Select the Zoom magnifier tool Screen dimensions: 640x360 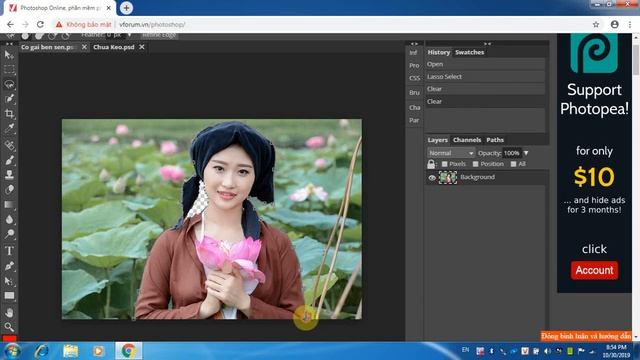9,327
